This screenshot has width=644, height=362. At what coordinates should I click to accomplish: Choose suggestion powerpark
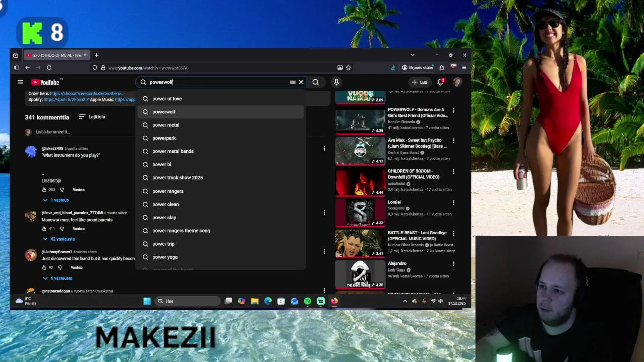[220, 138]
